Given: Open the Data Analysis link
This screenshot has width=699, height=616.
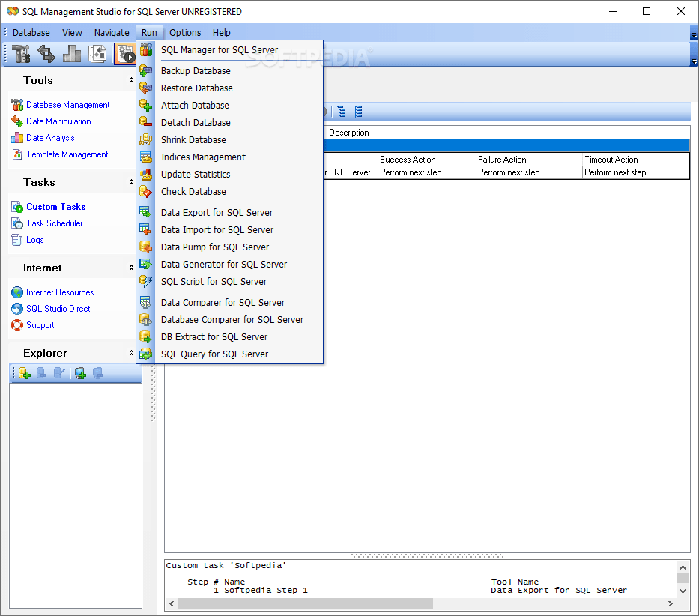Looking at the screenshot, I should click(50, 138).
